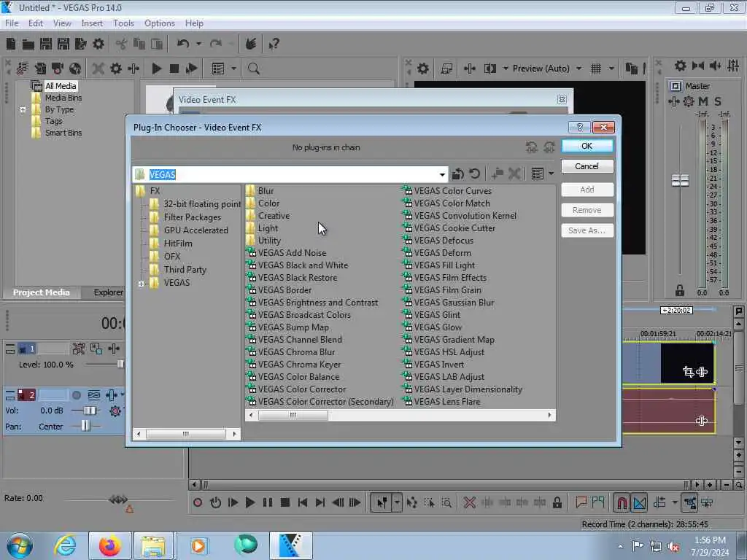Click the Windows Start orb

click(x=20, y=545)
